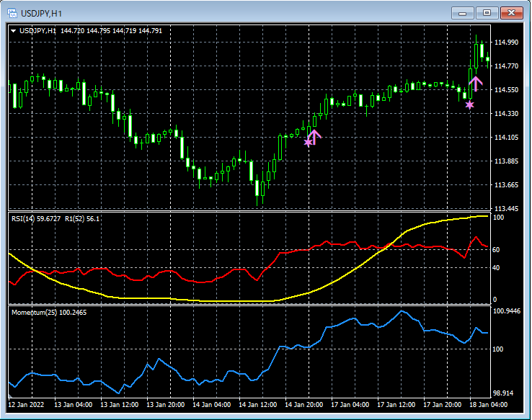The height and width of the screenshot is (420, 532).
Task: Select the pink up arrow near 18 Jan 04:00
Action: (x=476, y=84)
